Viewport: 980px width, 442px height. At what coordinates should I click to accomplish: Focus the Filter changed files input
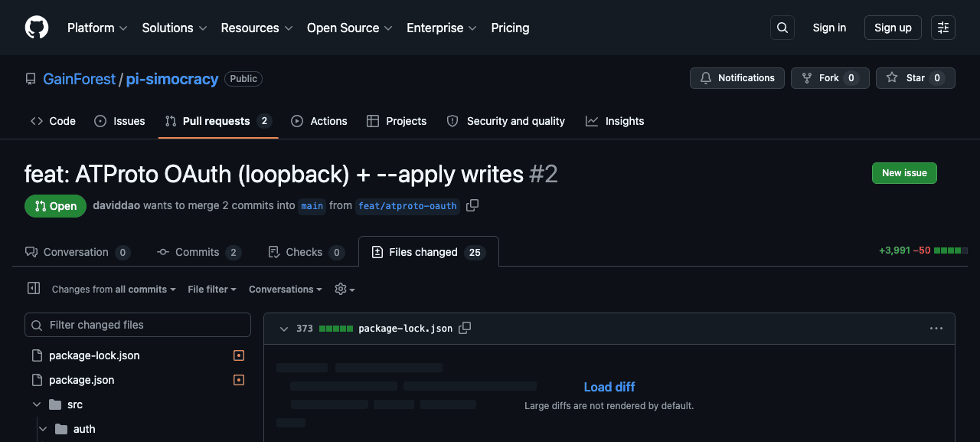138,325
